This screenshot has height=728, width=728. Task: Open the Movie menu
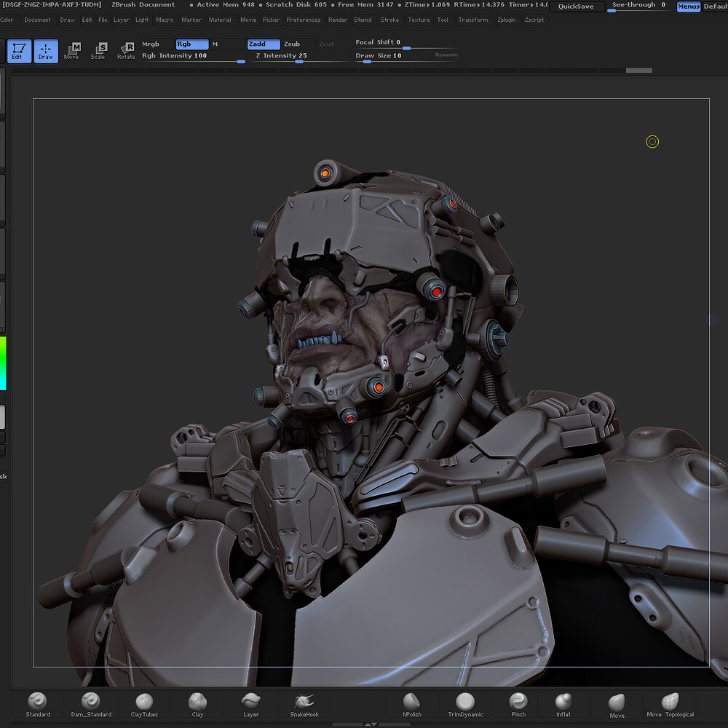click(x=248, y=20)
